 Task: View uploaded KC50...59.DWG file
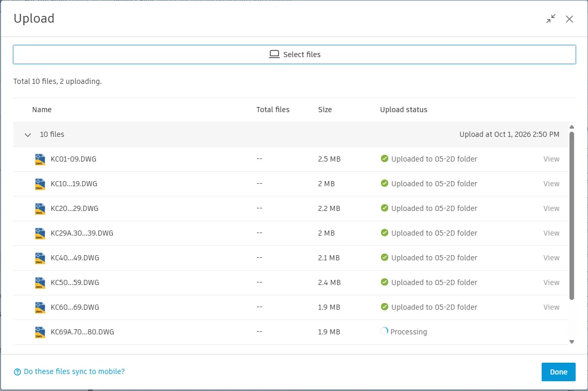tap(551, 282)
